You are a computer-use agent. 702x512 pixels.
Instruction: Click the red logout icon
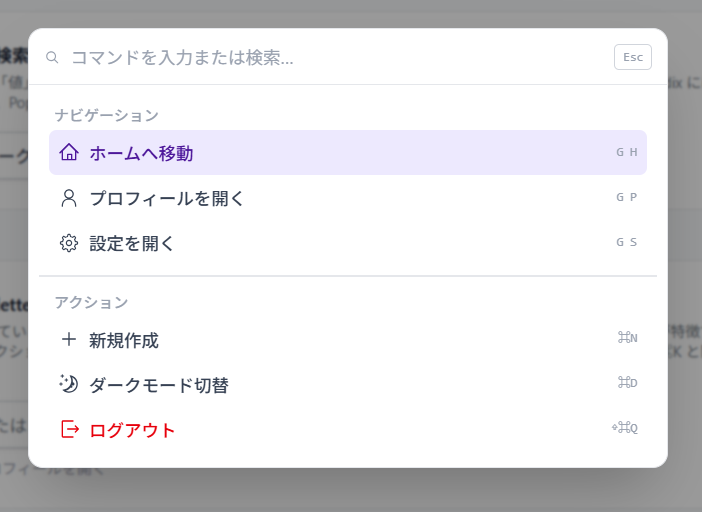coord(70,429)
